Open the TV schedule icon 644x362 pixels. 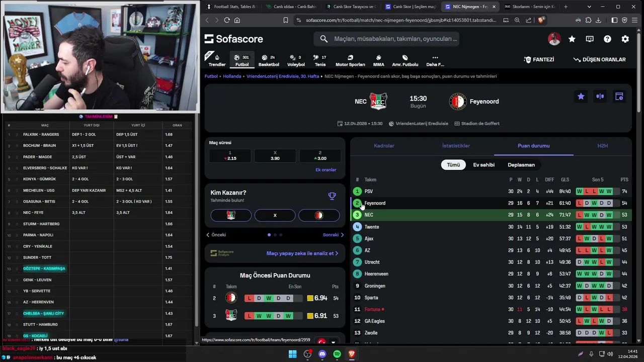click(590, 39)
